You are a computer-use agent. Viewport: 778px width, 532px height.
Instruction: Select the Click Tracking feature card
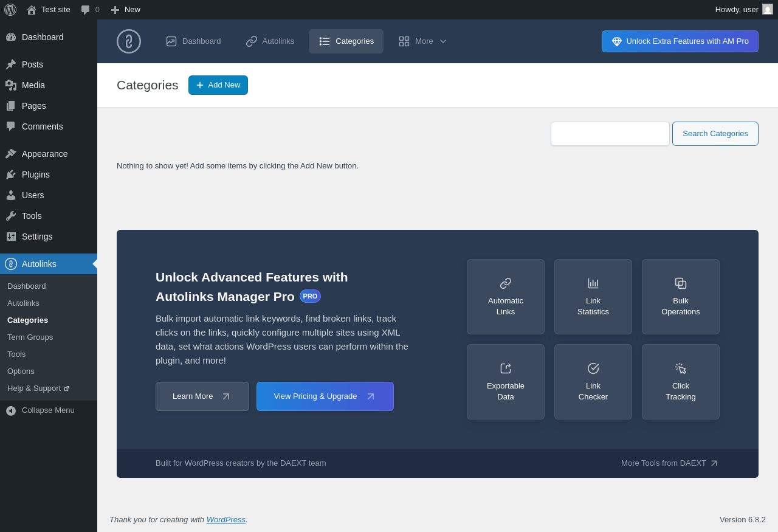(681, 382)
